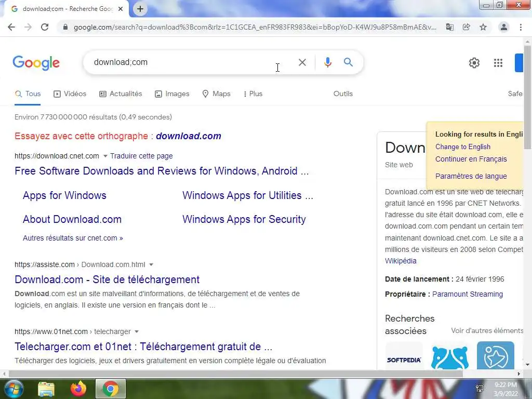The height and width of the screenshot is (399, 532).
Task: Click the blue sign-in button at top right
Action: 519,63
